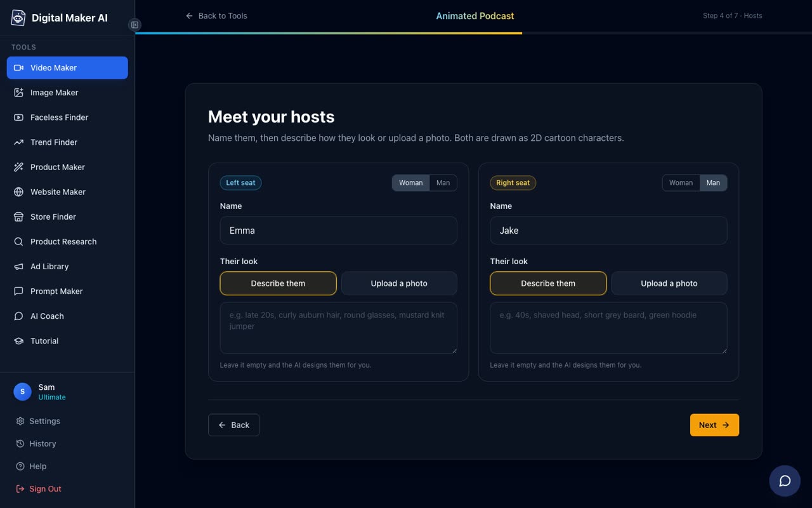The height and width of the screenshot is (508, 812).
Task: Click the Digital Maker AI logo icon
Action: coord(18,18)
